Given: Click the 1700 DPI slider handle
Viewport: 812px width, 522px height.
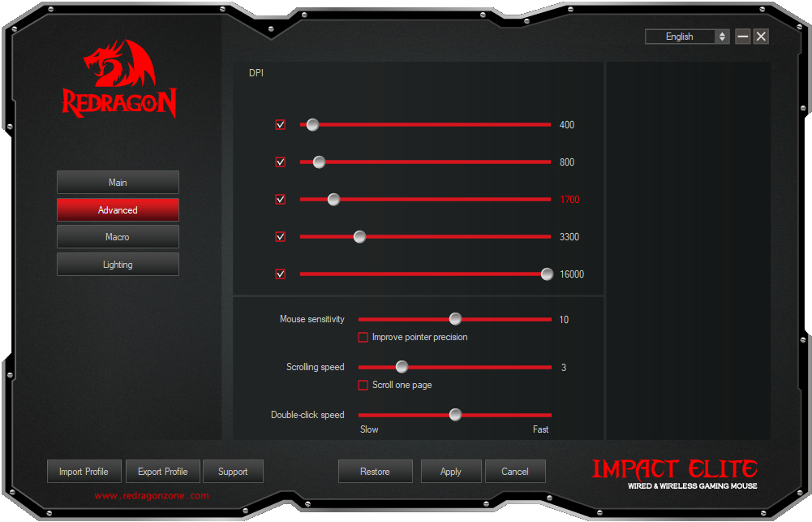Looking at the screenshot, I should point(333,199).
